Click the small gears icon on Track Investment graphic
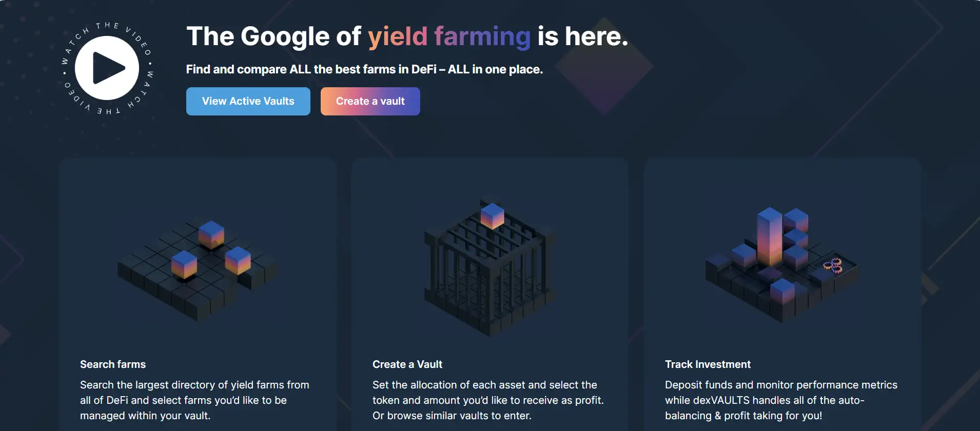980x431 pixels. 833,265
